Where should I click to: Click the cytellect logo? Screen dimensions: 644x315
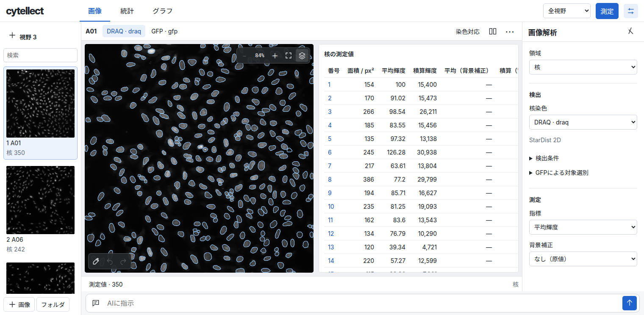coord(25,11)
